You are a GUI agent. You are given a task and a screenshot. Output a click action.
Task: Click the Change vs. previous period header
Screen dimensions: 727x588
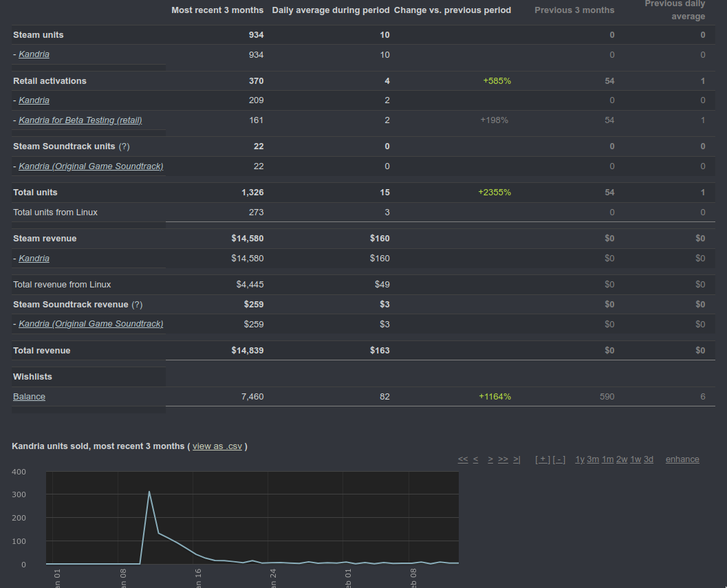coord(453,10)
